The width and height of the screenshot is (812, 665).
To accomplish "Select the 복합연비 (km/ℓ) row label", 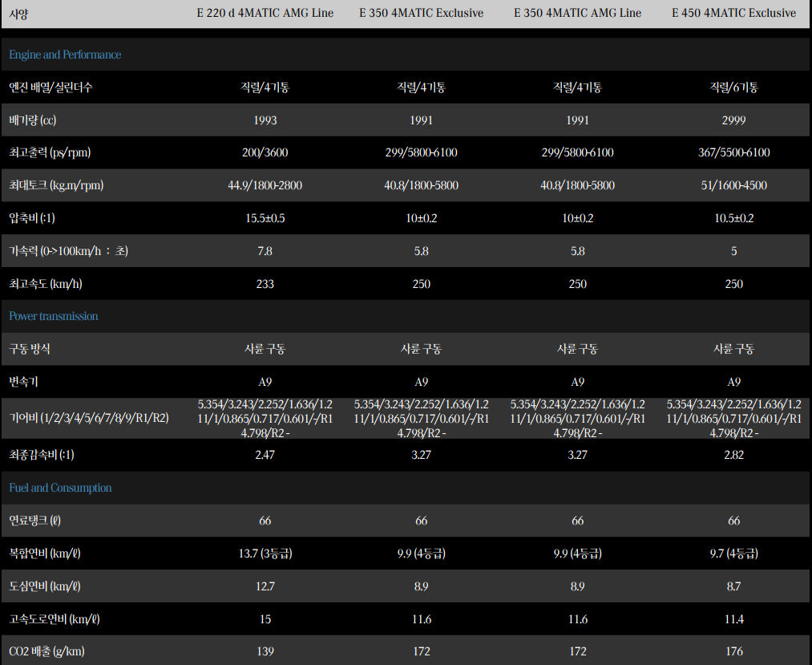I will [45, 553].
